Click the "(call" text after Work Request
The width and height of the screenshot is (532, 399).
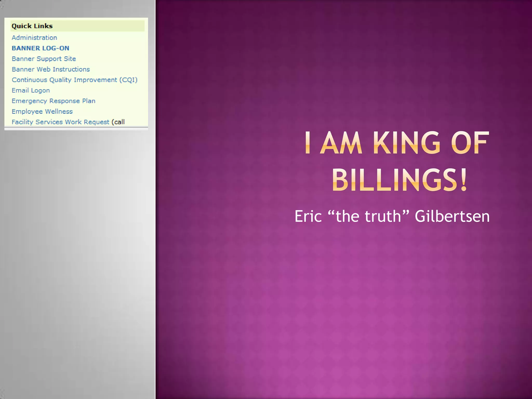coord(118,122)
